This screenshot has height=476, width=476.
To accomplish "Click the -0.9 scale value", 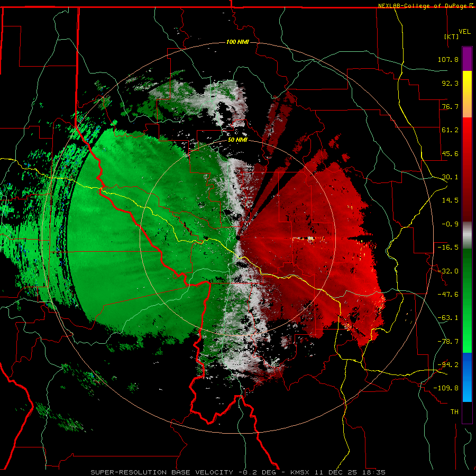I will pyautogui.click(x=450, y=224).
